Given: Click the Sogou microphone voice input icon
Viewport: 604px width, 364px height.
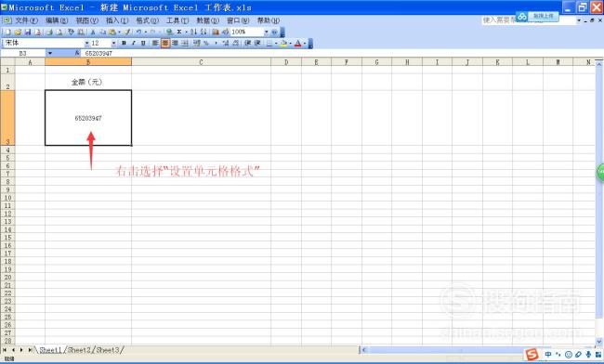Looking at the screenshot, I should [588, 355].
